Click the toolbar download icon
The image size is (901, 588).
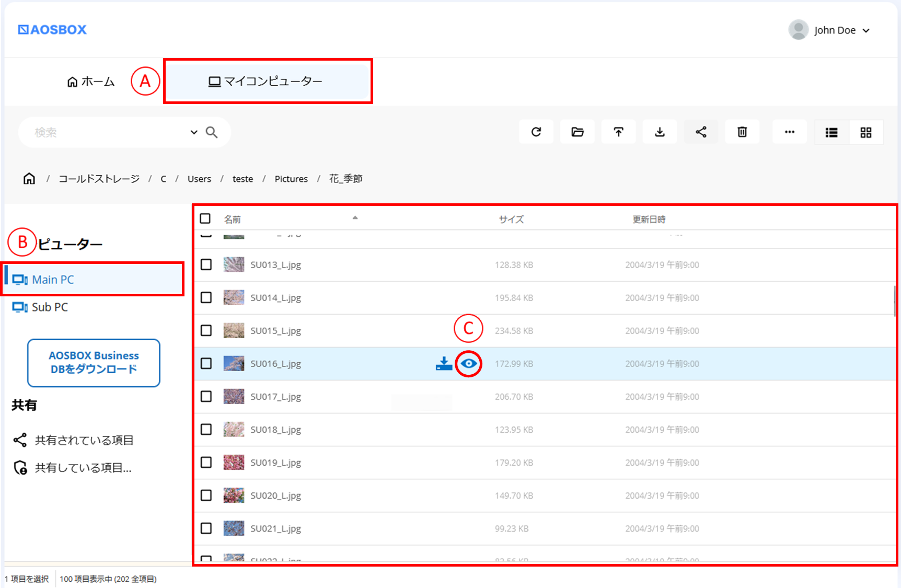(x=660, y=132)
